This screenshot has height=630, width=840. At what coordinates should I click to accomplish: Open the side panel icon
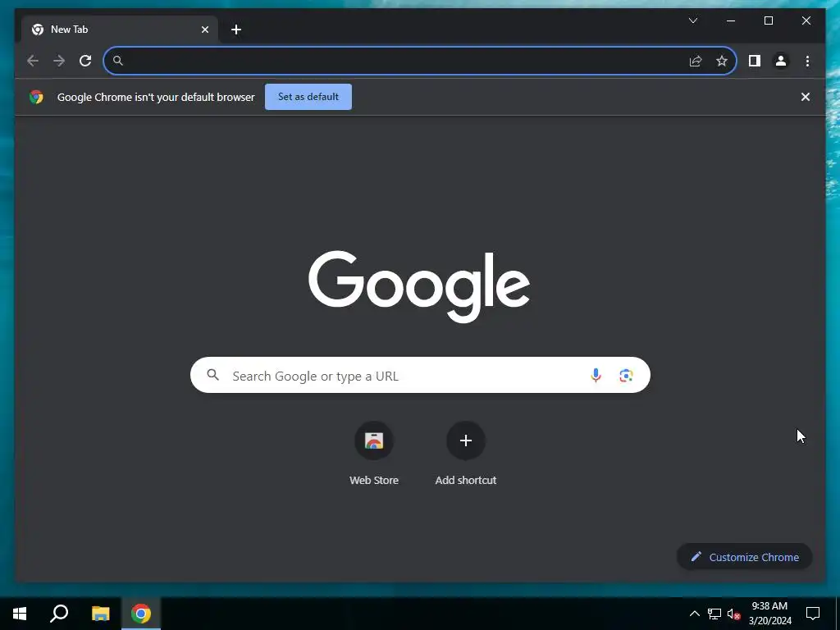(755, 61)
